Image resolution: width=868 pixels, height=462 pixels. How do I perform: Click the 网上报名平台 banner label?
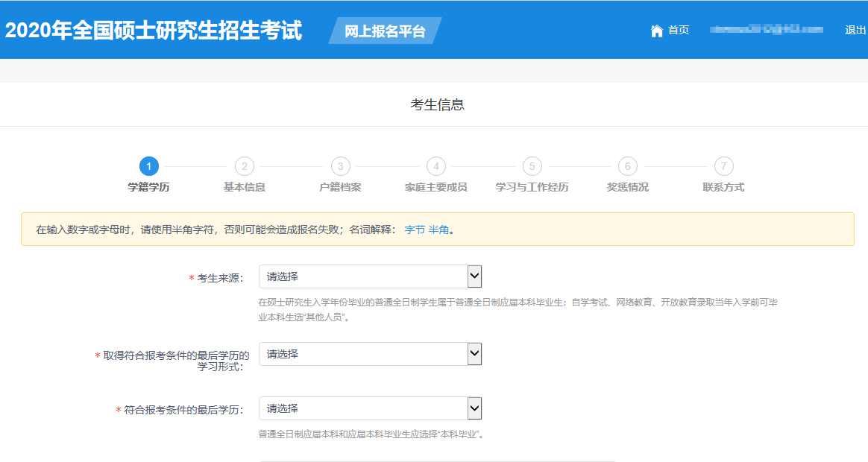385,31
